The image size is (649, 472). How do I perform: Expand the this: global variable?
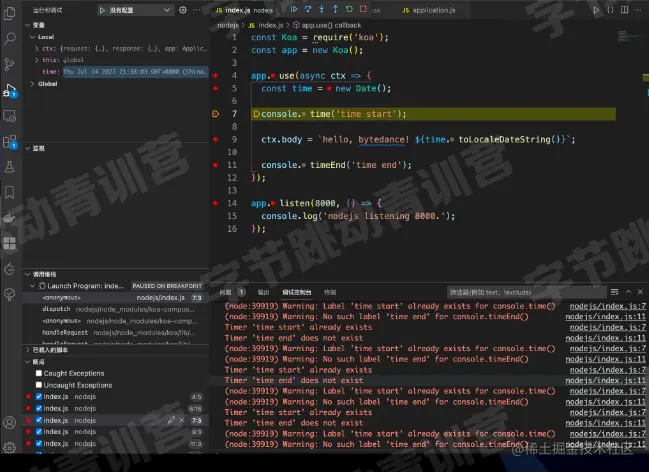[x=36, y=60]
